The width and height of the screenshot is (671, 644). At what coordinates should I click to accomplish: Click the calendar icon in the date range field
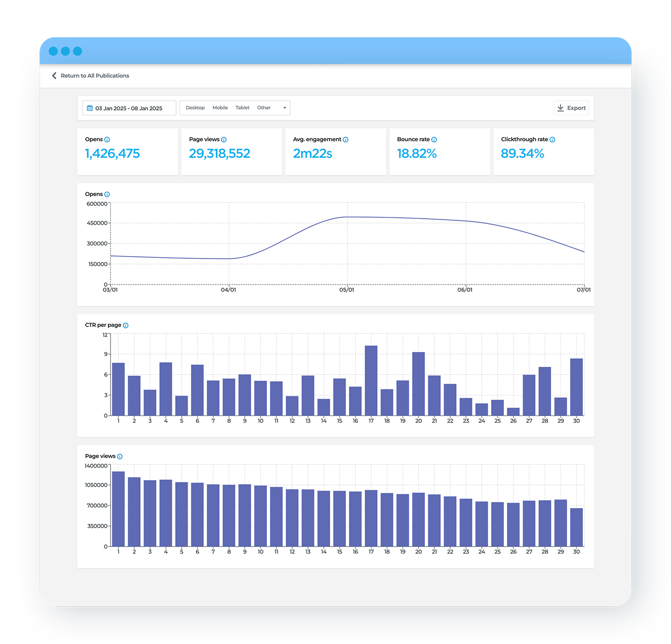90,108
